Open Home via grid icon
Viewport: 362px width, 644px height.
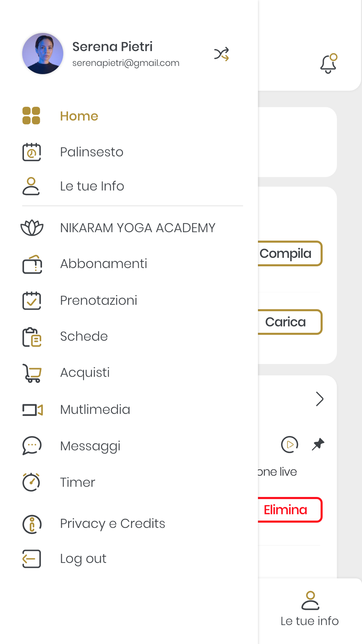tap(31, 116)
